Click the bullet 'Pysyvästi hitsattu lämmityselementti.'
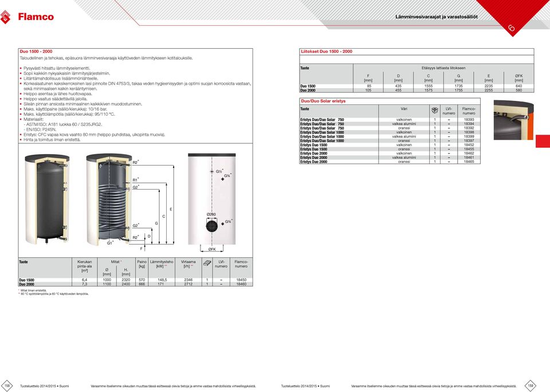 tap(57, 68)
